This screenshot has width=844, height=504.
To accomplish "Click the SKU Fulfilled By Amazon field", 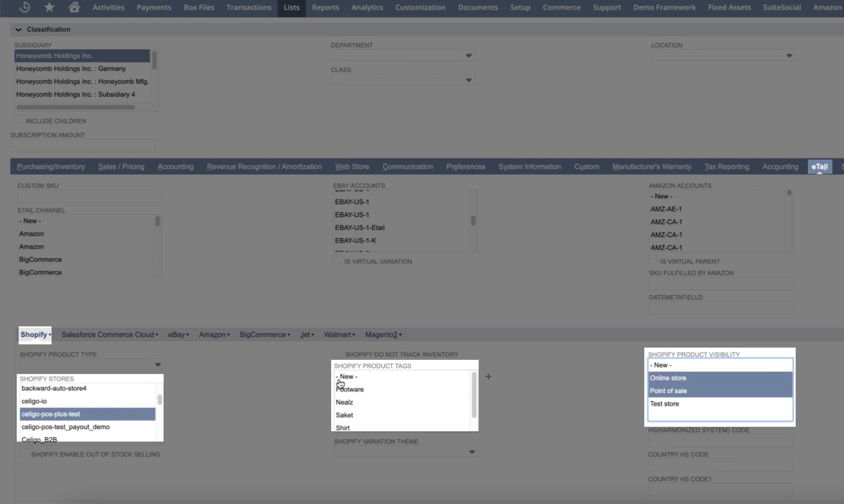I will pyautogui.click(x=721, y=283).
